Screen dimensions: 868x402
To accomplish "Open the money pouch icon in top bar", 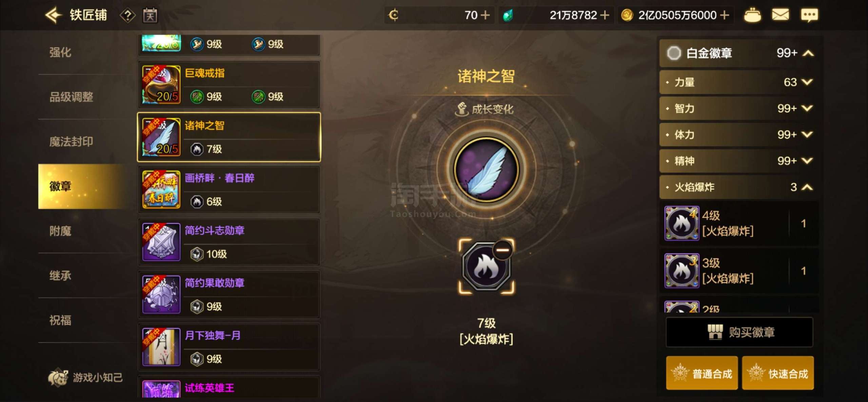I will pyautogui.click(x=752, y=15).
